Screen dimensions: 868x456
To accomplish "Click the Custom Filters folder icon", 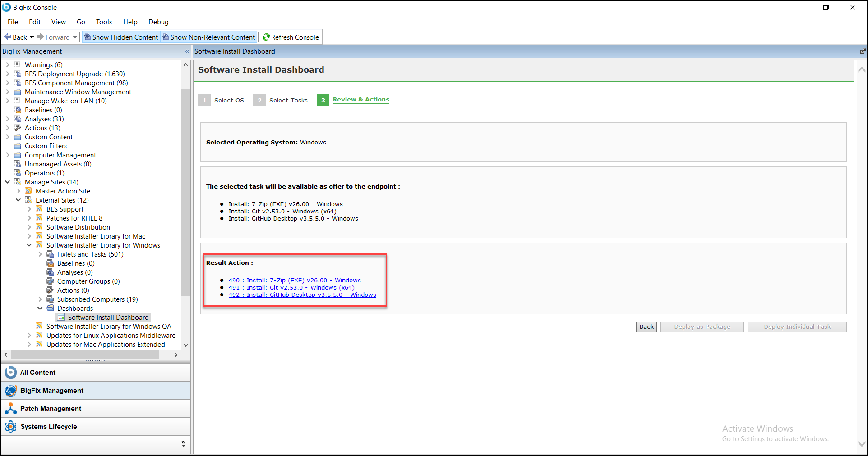I will tap(18, 146).
